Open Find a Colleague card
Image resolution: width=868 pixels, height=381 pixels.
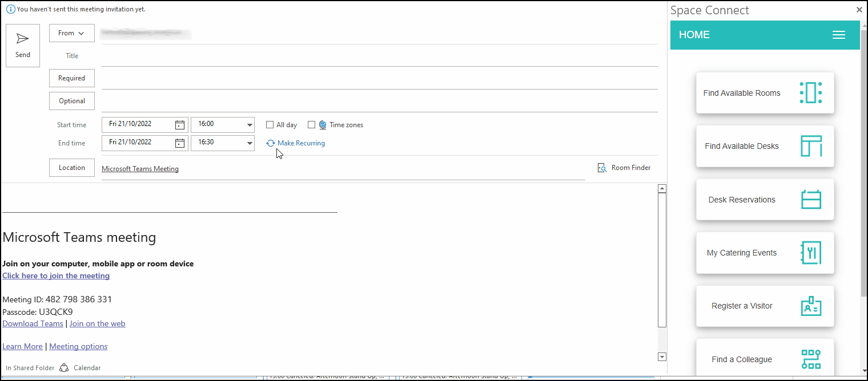(x=765, y=358)
